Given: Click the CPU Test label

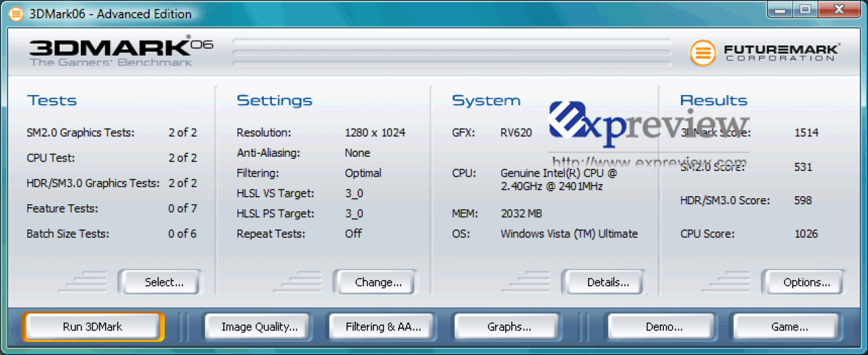Looking at the screenshot, I should pos(50,157).
